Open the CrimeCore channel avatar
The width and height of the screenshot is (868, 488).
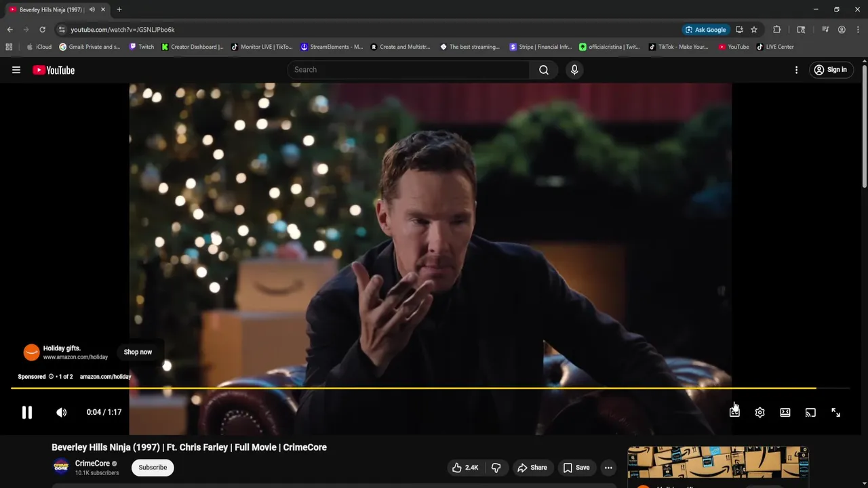(61, 467)
